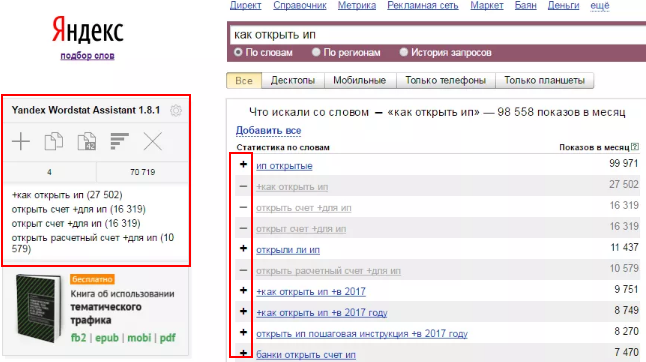Add "открыли ли ип" with plus icon
Screen dimensions: 646x362
click(243, 248)
